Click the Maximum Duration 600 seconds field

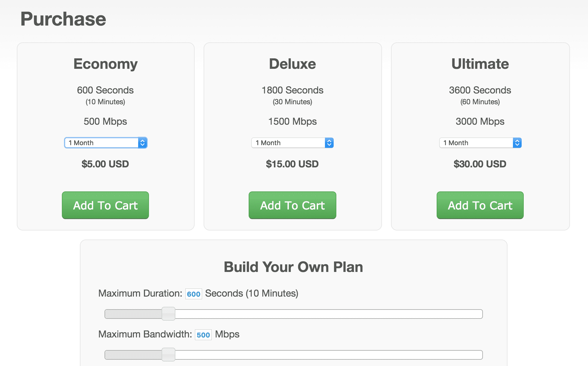point(194,294)
